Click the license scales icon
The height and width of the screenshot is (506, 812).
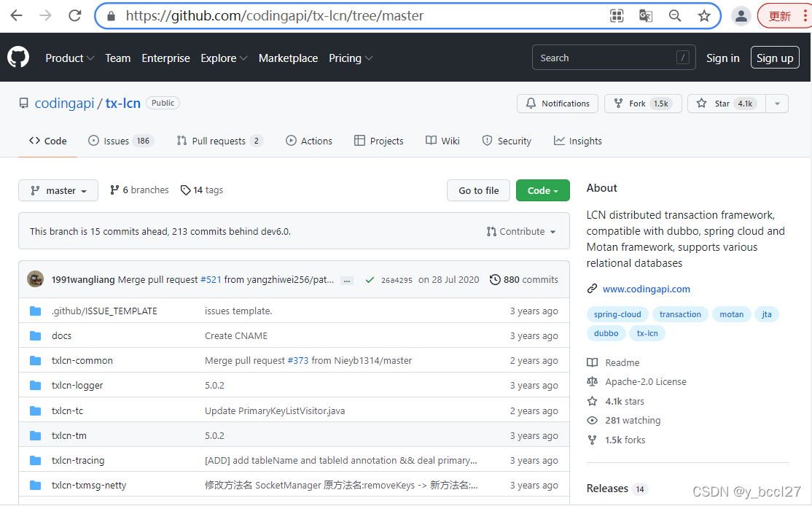click(x=592, y=382)
